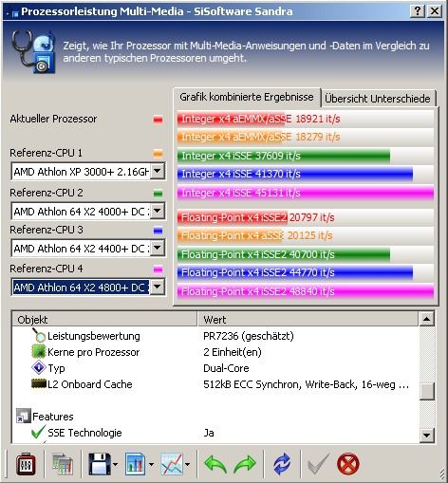Click the Features section icon
The image size is (448, 483).
(x=24, y=416)
